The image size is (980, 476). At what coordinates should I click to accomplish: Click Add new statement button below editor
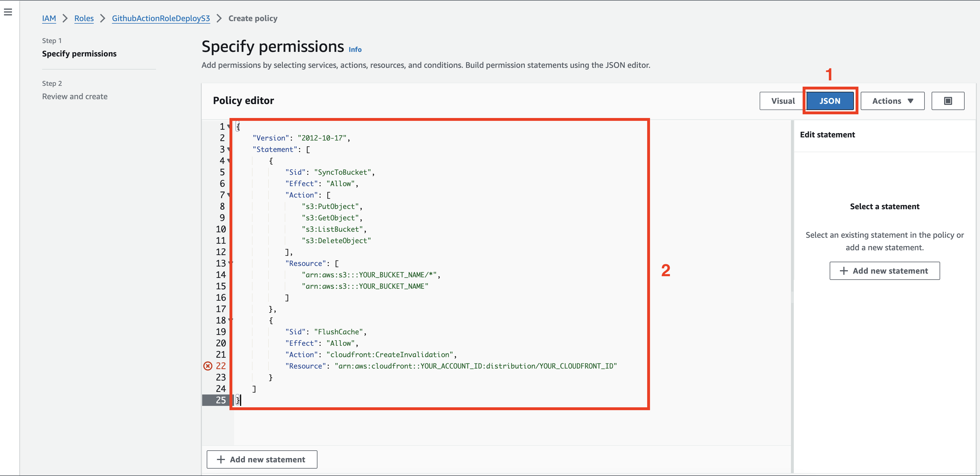point(262,459)
